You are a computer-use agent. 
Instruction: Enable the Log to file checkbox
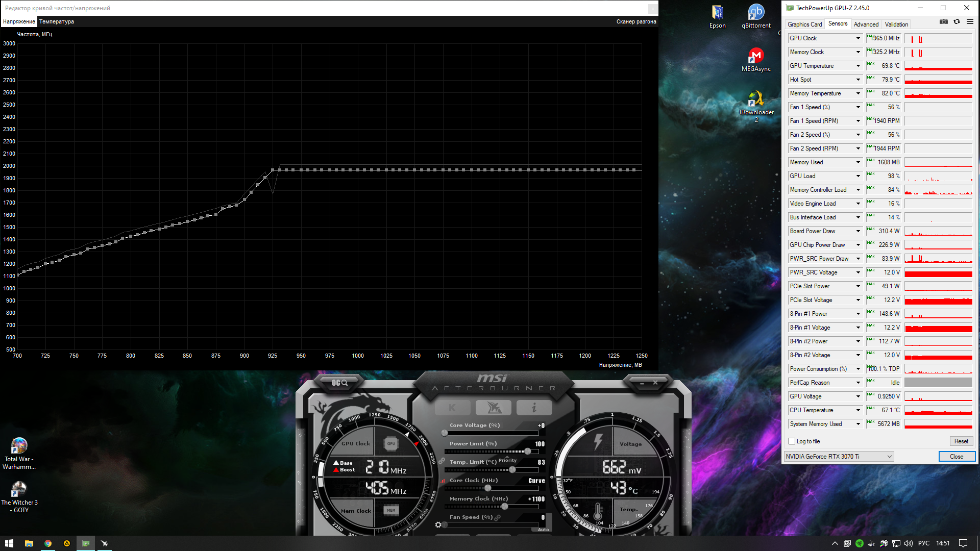pyautogui.click(x=792, y=441)
